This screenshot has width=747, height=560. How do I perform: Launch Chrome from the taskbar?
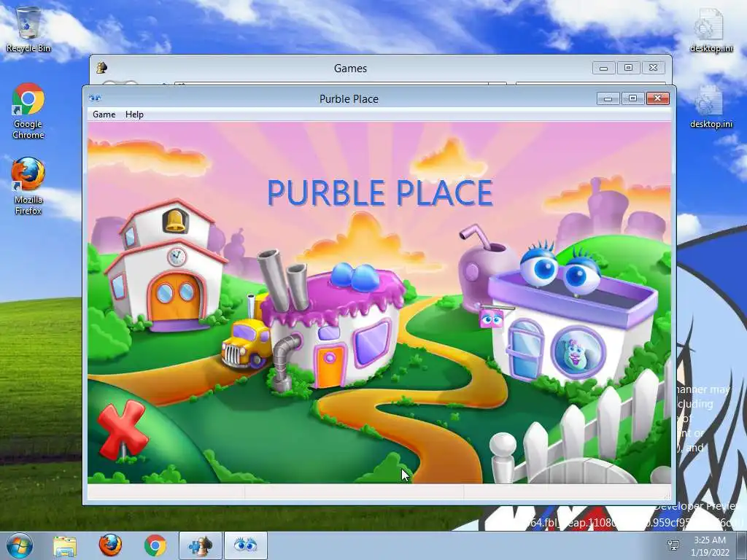click(155, 545)
